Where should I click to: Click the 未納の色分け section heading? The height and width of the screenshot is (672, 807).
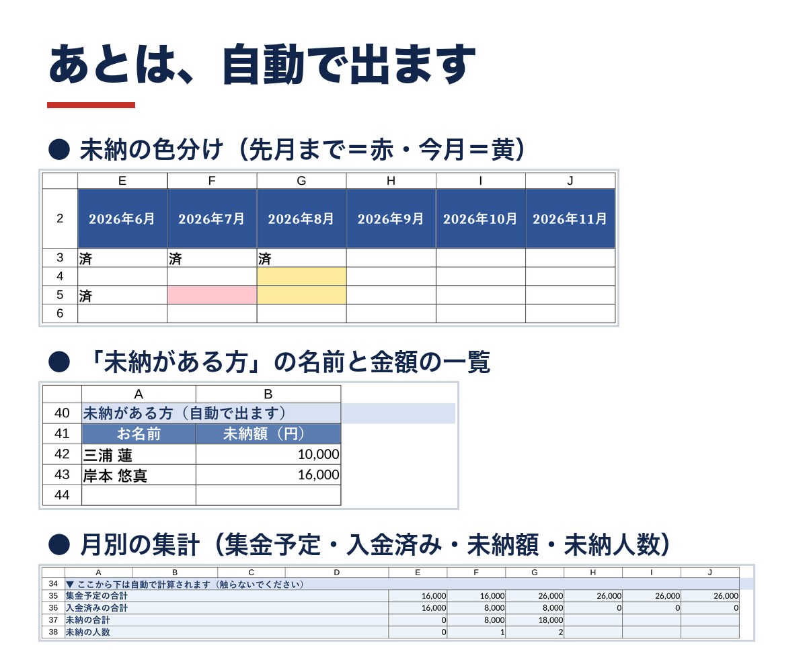coord(301,149)
